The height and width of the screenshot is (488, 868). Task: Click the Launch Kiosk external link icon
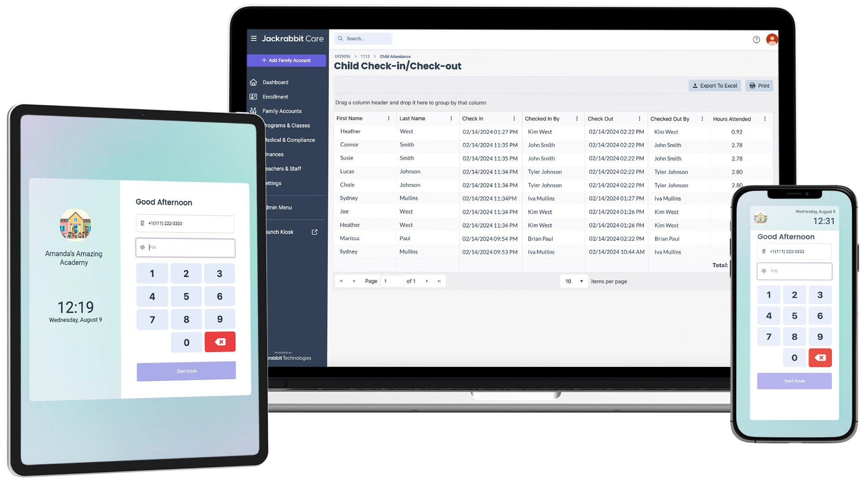click(316, 232)
